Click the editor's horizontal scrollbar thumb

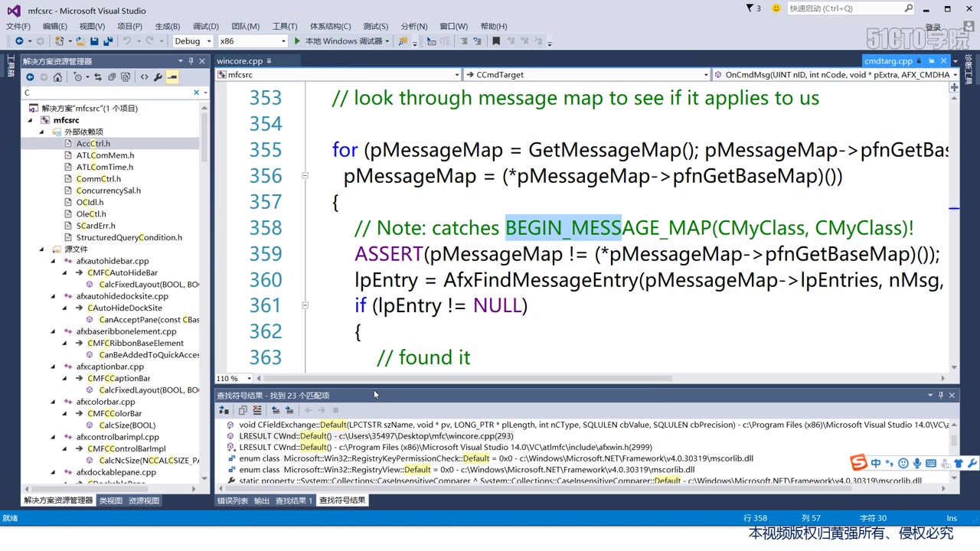point(468,378)
